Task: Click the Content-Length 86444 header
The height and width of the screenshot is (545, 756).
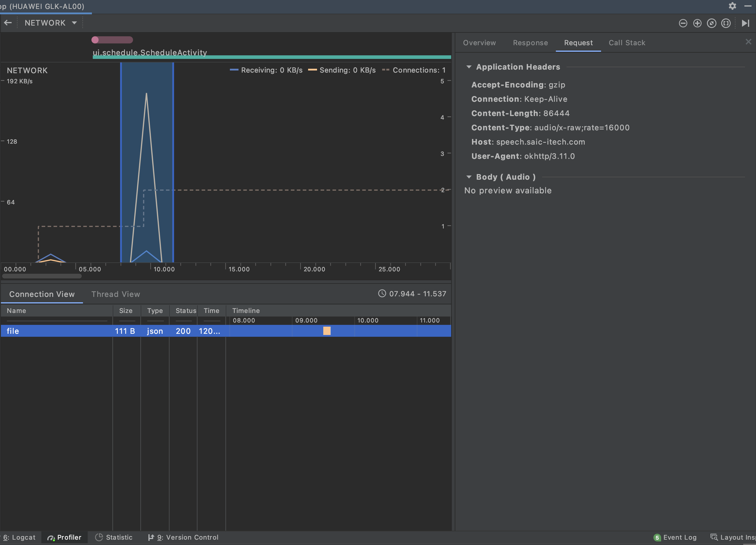Action: click(x=520, y=113)
